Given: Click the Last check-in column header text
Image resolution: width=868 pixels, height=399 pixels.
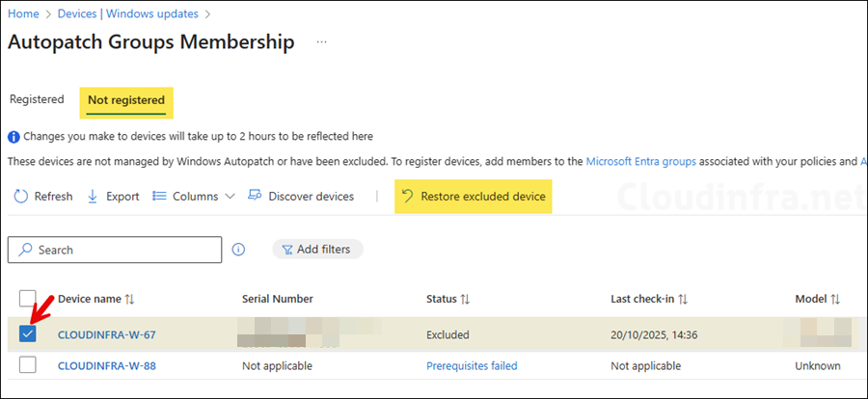Looking at the screenshot, I should pos(642,299).
